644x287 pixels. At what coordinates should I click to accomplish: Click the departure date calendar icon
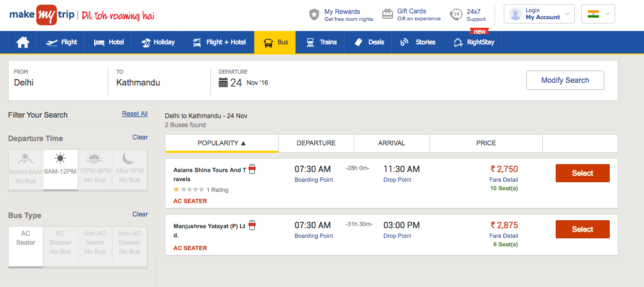[223, 82]
